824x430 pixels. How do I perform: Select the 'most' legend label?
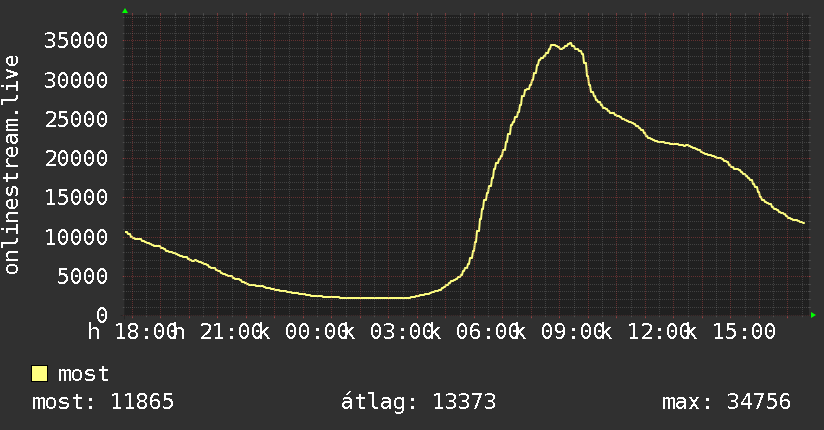[83, 374]
